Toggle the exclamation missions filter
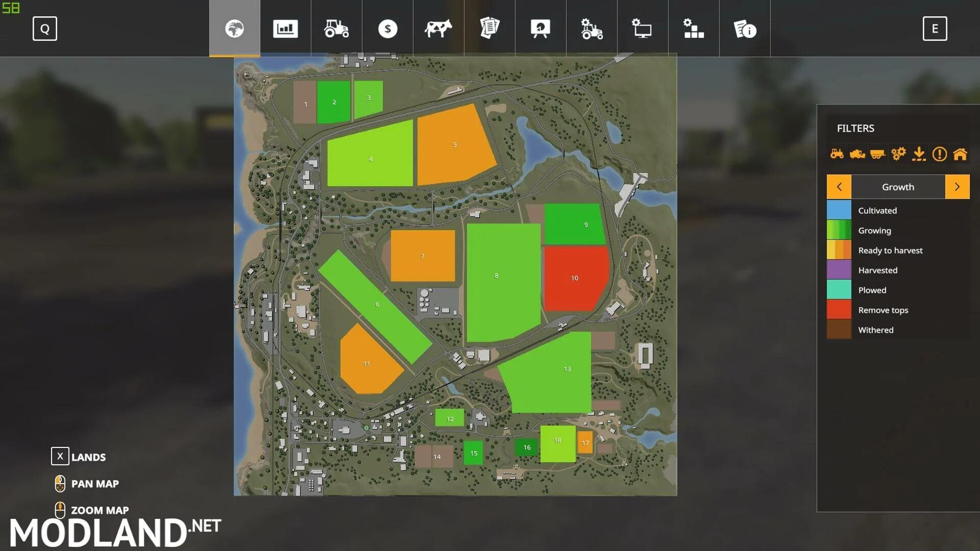This screenshot has width=980, height=551. point(939,154)
